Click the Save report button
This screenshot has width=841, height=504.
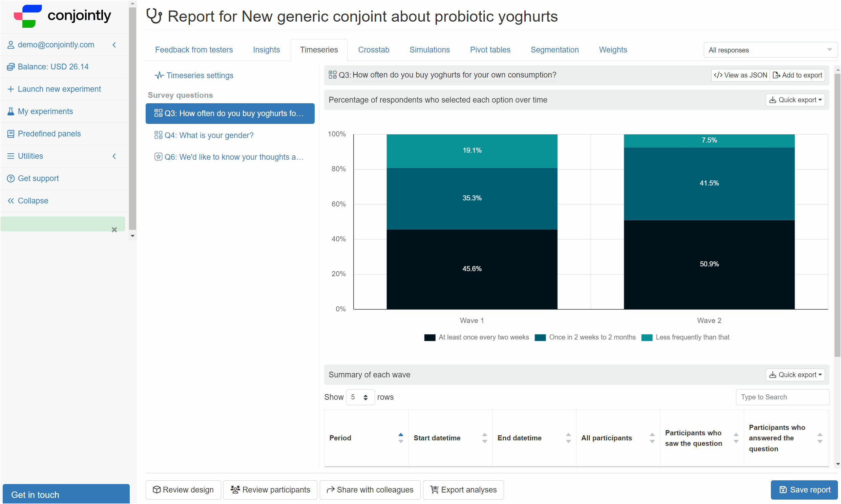(804, 490)
